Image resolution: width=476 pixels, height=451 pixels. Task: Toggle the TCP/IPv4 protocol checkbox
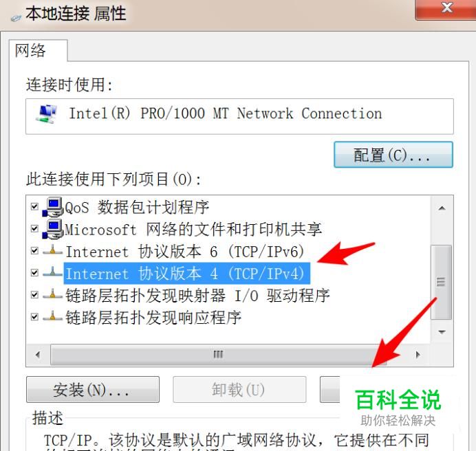tap(34, 272)
